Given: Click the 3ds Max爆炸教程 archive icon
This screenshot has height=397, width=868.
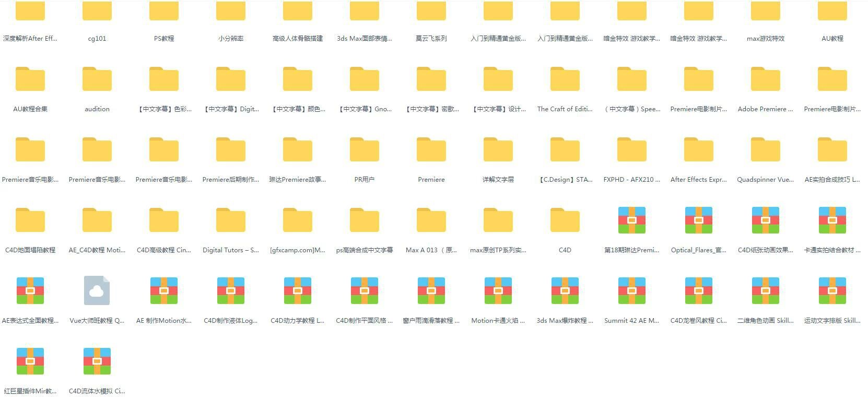Looking at the screenshot, I should click(x=565, y=290).
